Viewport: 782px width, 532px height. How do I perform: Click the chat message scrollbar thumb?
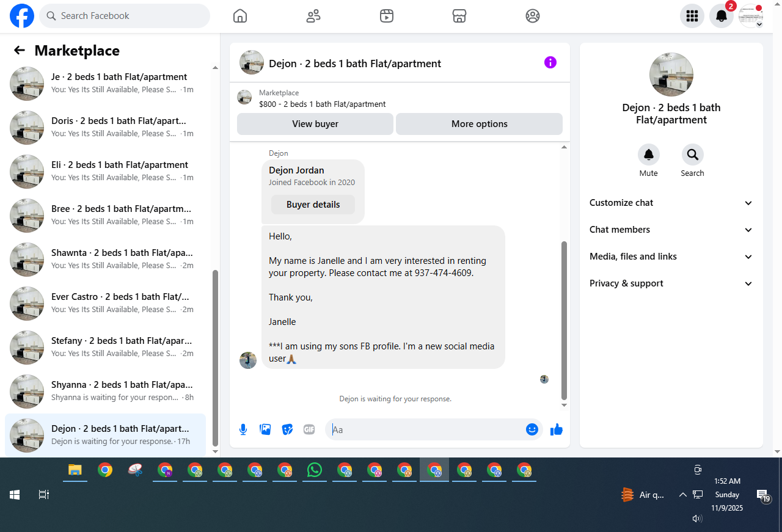click(x=564, y=321)
